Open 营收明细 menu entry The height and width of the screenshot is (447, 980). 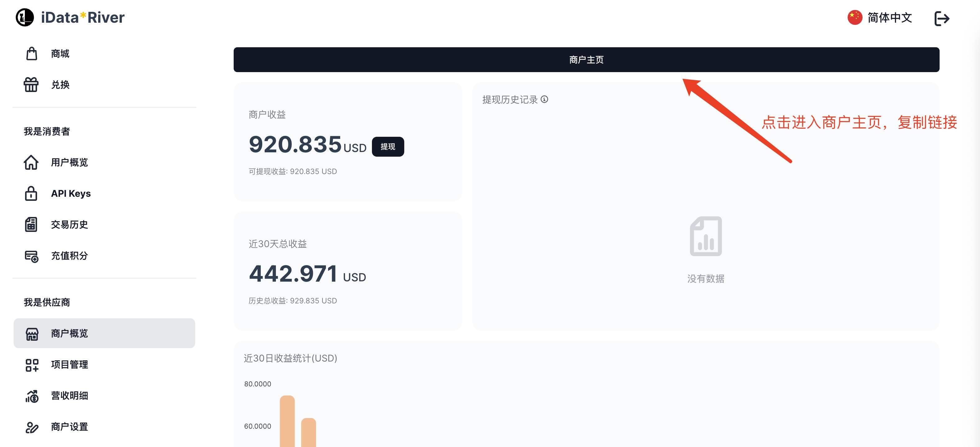[x=104, y=396]
